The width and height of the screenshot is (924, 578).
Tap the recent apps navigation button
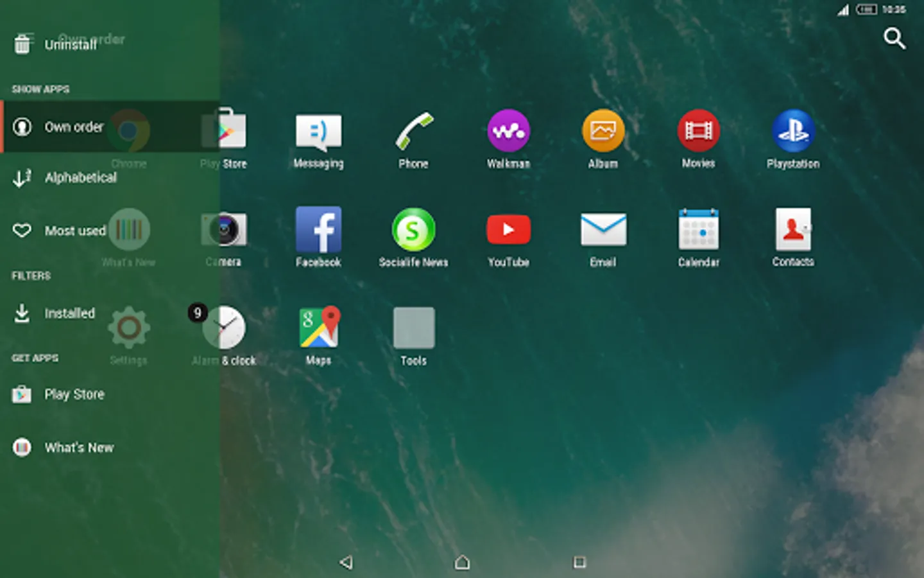pyautogui.click(x=579, y=563)
